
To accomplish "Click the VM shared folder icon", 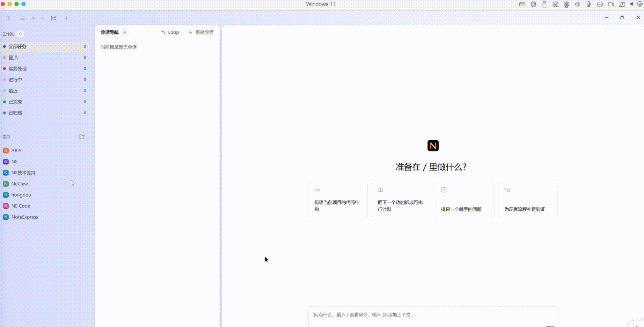I will click(x=622, y=4).
